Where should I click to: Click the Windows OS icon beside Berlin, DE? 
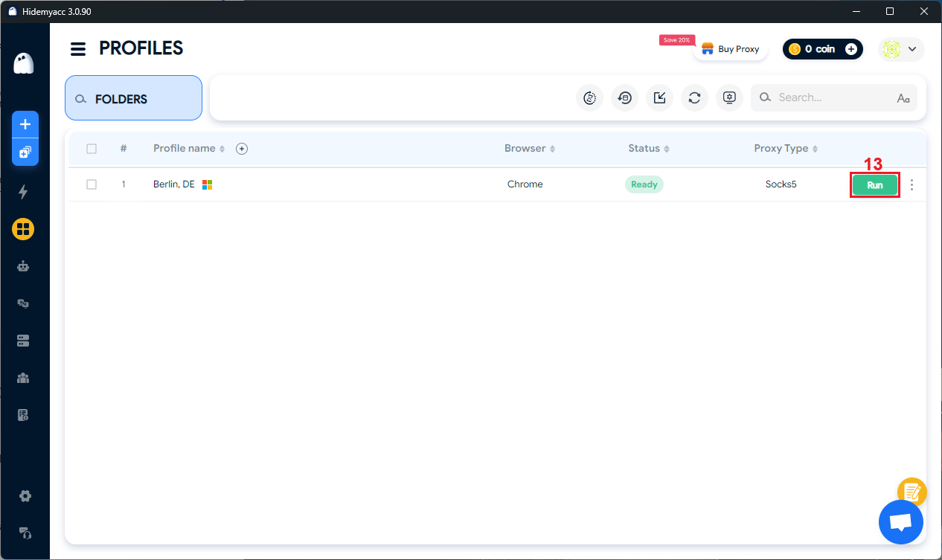tap(208, 184)
